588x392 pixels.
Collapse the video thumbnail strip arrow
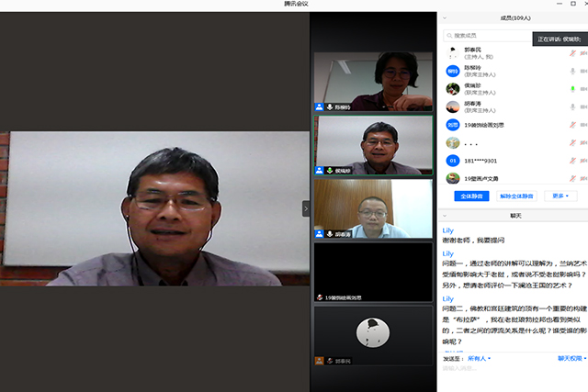tap(307, 208)
